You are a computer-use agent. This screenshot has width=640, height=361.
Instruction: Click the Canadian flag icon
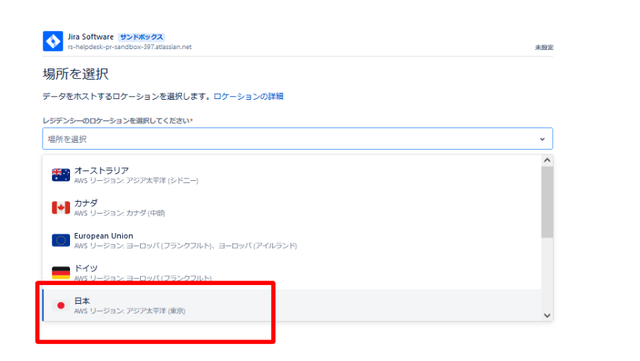tap(61, 207)
